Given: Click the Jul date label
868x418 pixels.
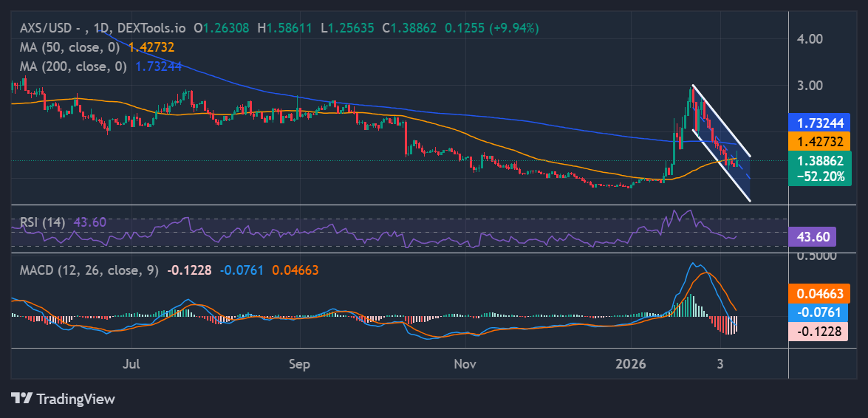Looking at the screenshot, I should (x=132, y=365).
